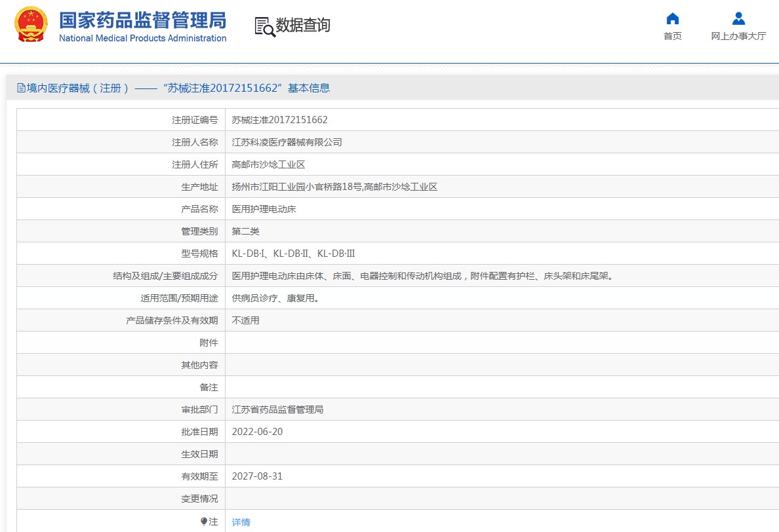Click the 注册人名称 label
Viewport: 779px width, 532px height.
click(195, 142)
